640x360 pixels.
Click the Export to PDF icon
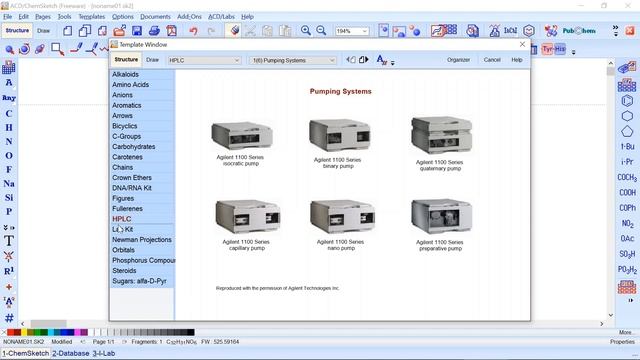pos(171,31)
